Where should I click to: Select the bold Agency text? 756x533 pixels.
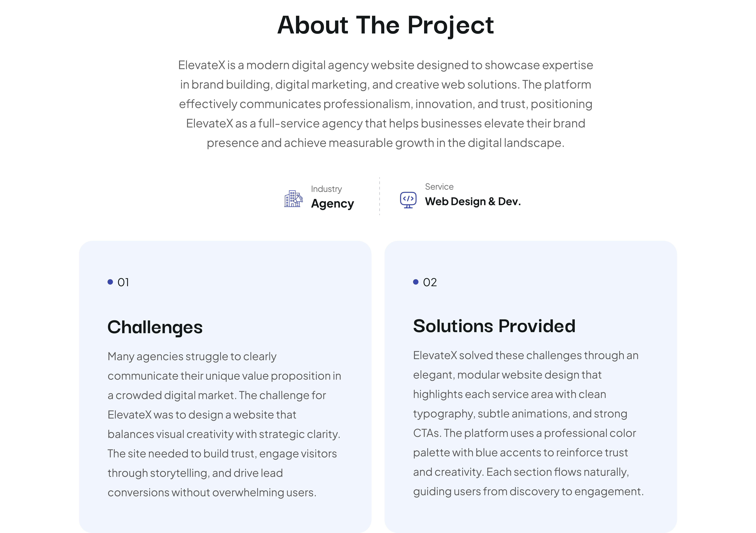click(332, 204)
